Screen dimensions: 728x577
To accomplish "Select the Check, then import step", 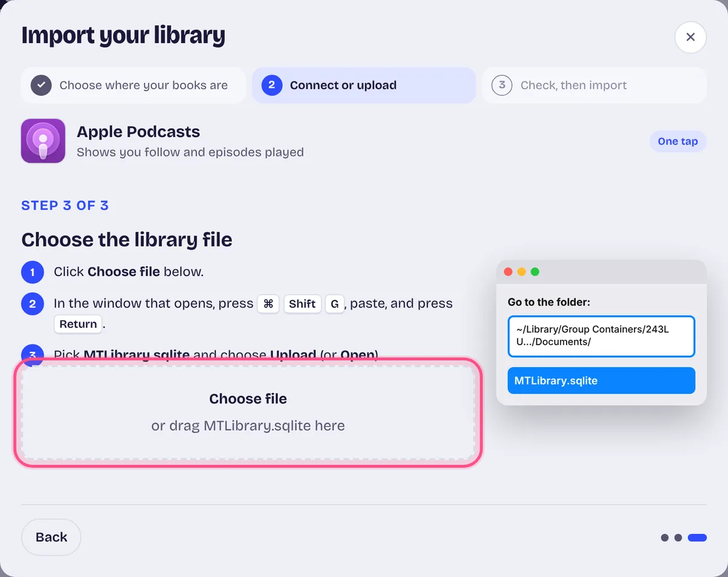I will click(x=594, y=85).
